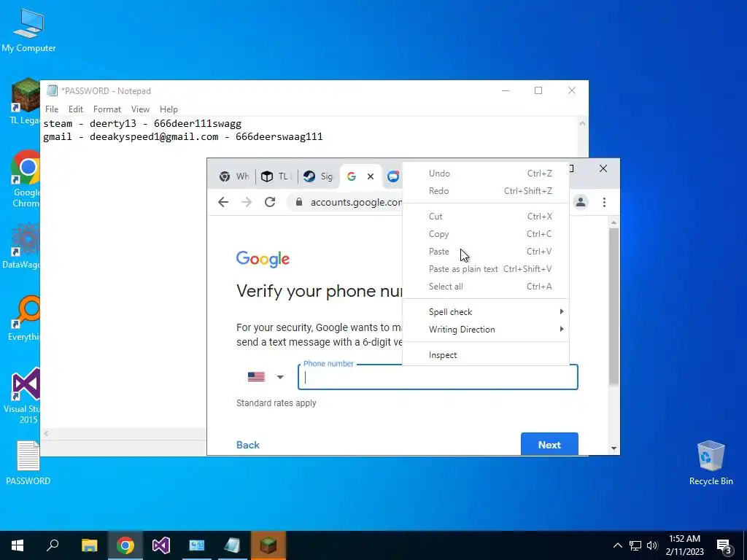The width and height of the screenshot is (747, 560).
Task: Open Notepad View menu
Action: pyautogui.click(x=140, y=109)
